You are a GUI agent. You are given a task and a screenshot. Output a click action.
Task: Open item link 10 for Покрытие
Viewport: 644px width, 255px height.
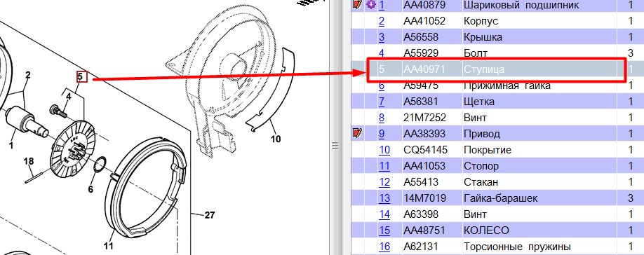[x=384, y=150]
